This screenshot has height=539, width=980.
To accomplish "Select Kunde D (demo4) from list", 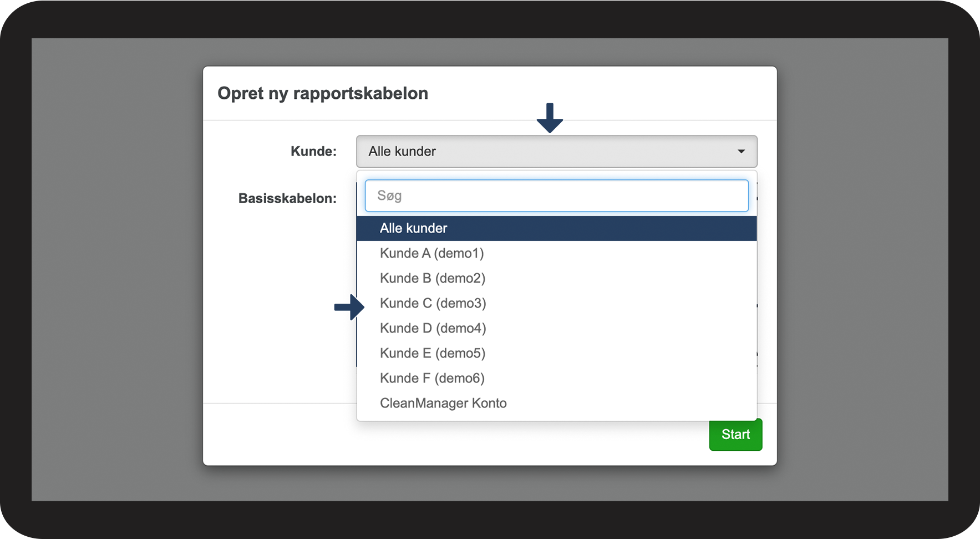I will [433, 328].
